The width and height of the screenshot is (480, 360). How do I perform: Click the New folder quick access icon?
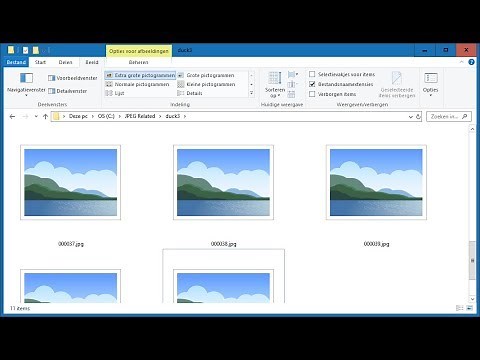tap(36, 50)
